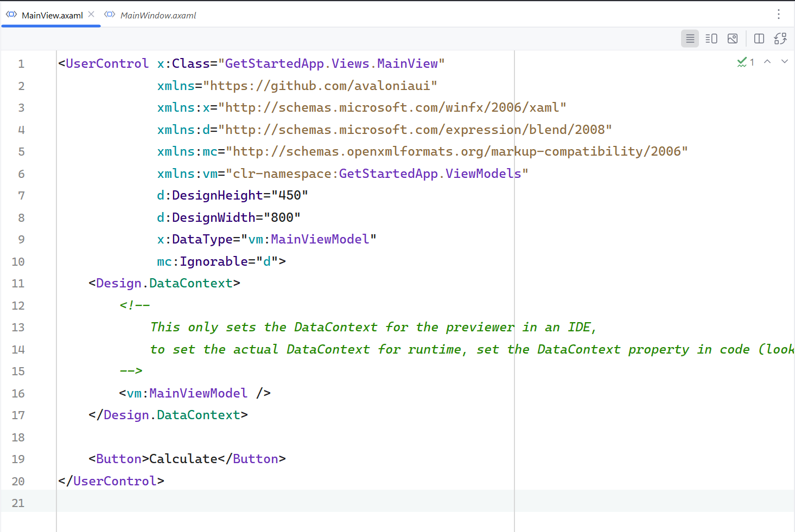
Task: Switch to preview-only view mode
Action: tap(733, 39)
